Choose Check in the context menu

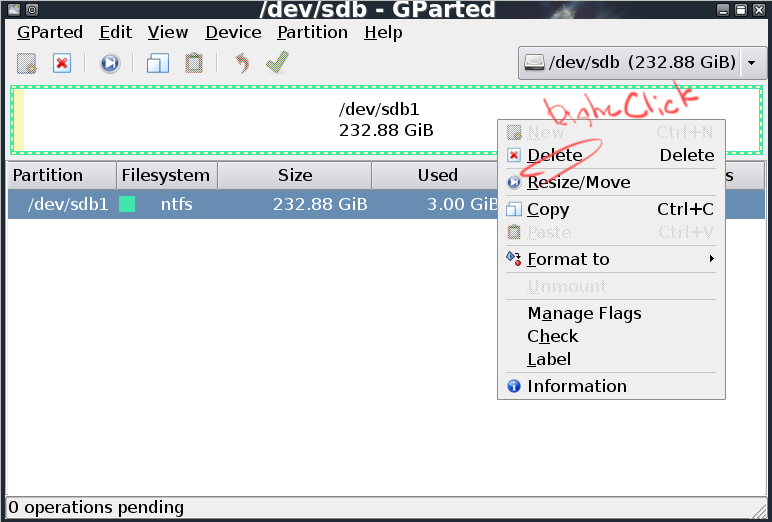click(x=611, y=336)
